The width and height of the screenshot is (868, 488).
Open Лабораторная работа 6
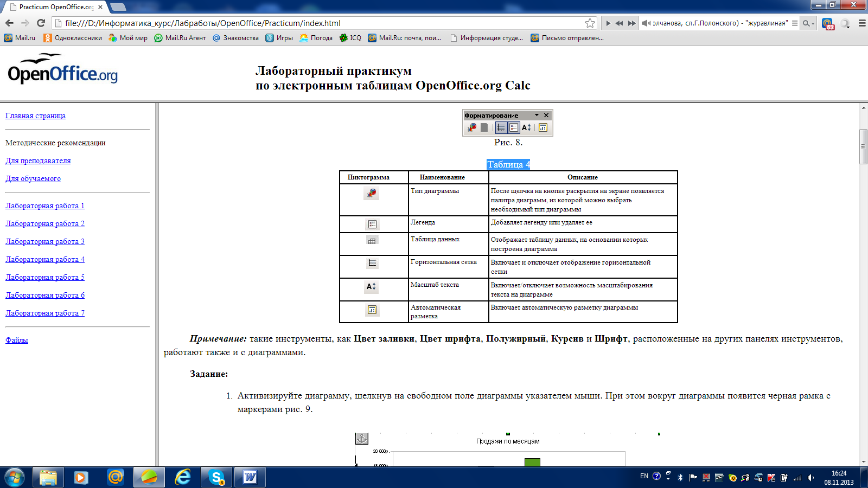(x=45, y=295)
